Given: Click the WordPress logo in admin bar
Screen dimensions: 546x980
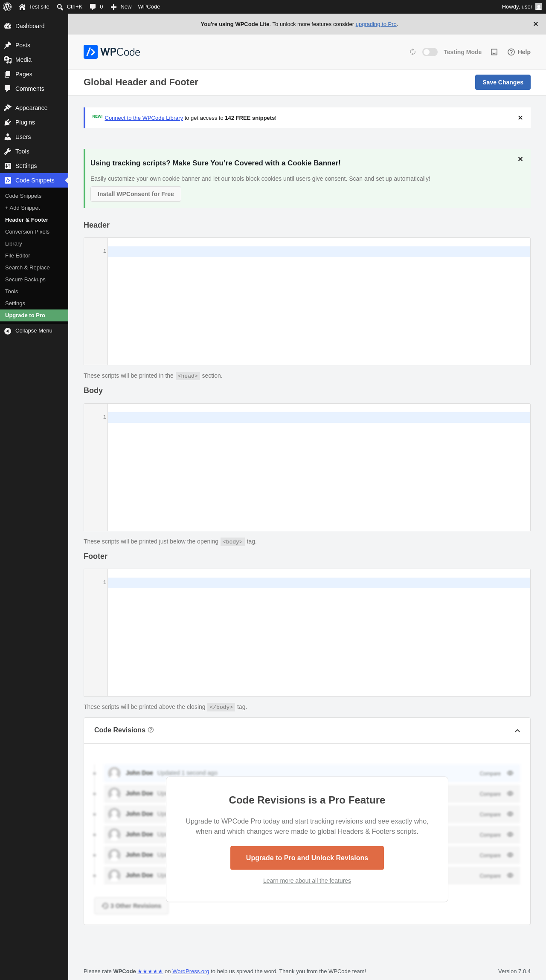Looking at the screenshot, I should [x=7, y=7].
